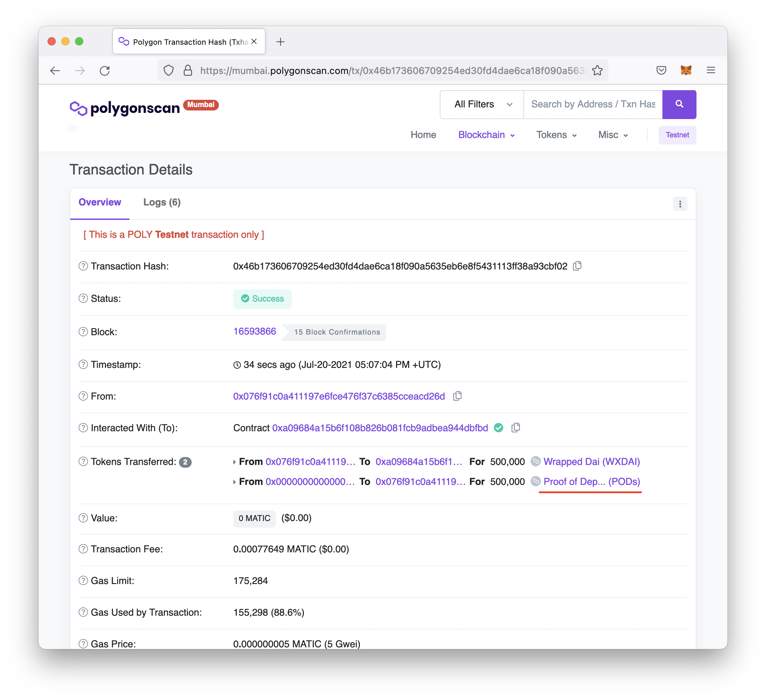Go to Home in navigation

[423, 135]
